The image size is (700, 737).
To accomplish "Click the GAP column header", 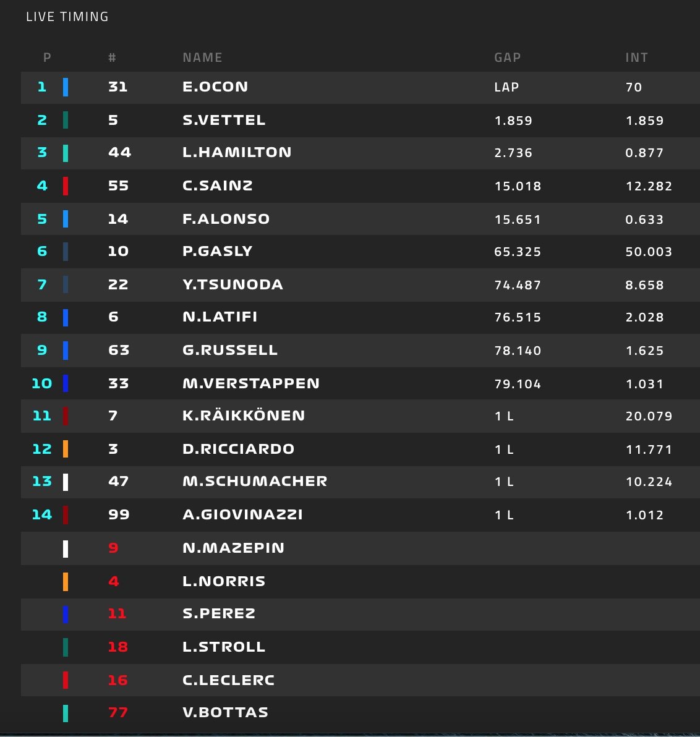I will [507, 58].
